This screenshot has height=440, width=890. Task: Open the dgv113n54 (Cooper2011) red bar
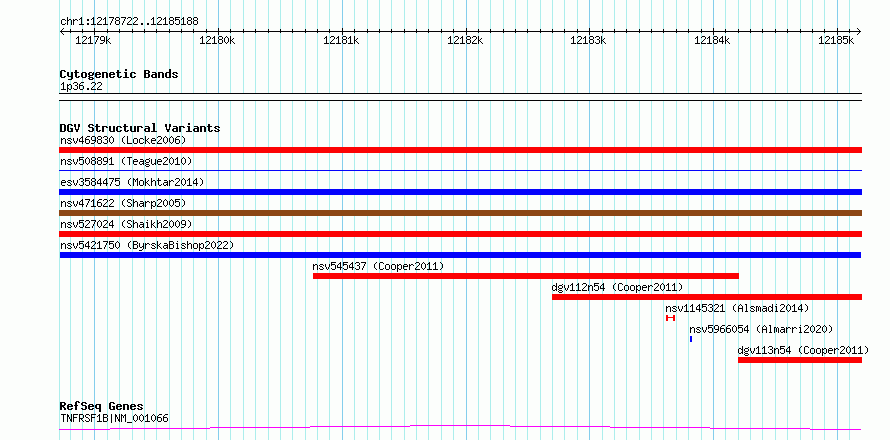point(800,360)
